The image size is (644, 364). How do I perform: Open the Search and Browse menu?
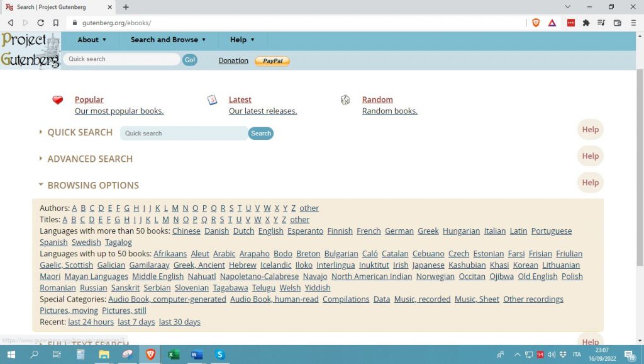165,39
